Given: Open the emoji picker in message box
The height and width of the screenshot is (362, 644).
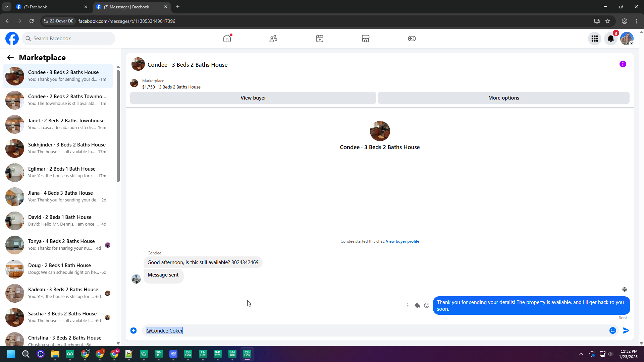Looking at the screenshot, I should pyautogui.click(x=613, y=330).
